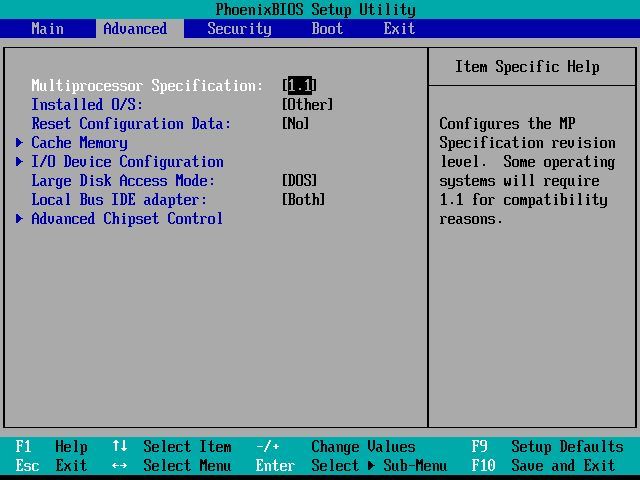The height and width of the screenshot is (480, 640).
Task: Open Cache Memory sub-menu
Action: [80, 143]
